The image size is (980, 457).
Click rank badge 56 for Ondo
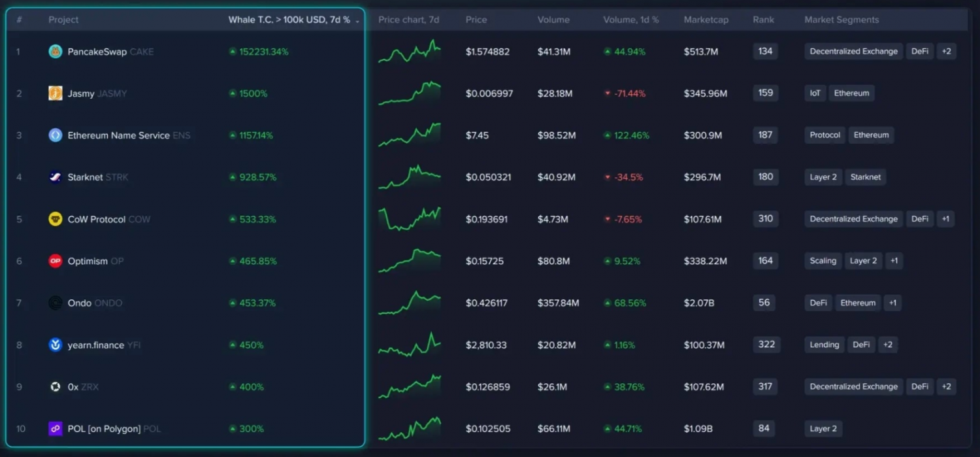(764, 302)
